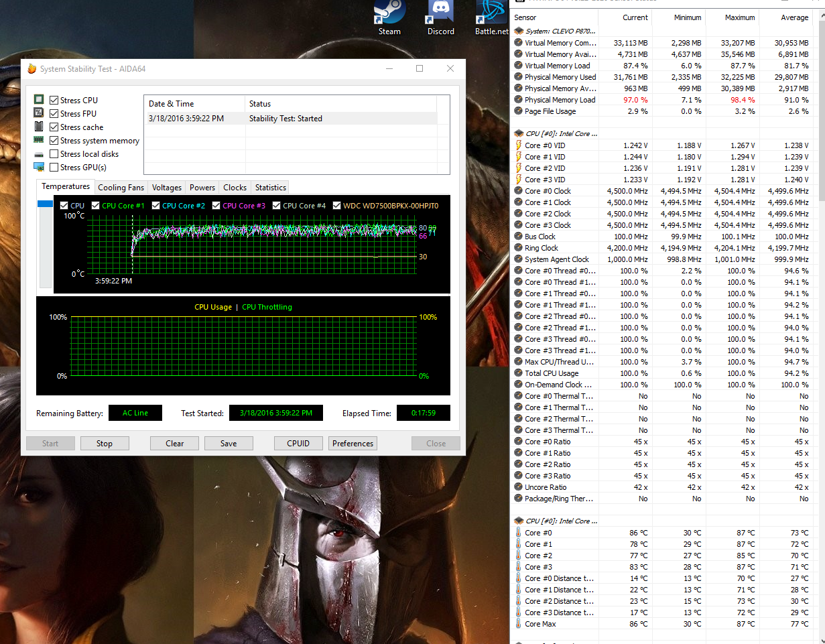The image size is (825, 644).
Task: Open the Powers tab
Action: pos(202,188)
